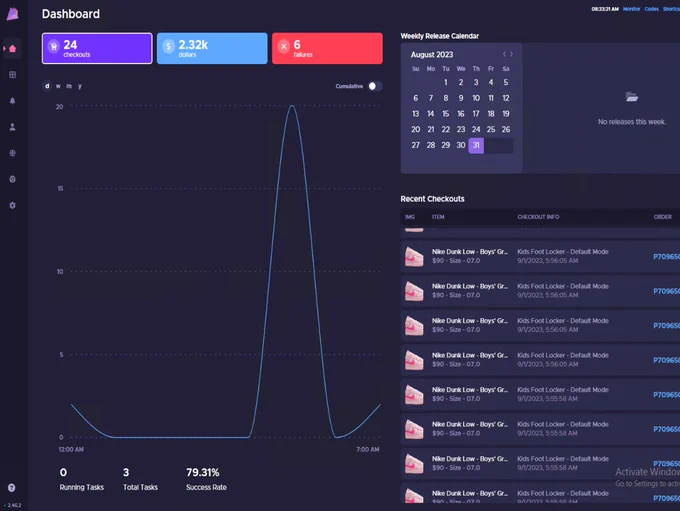Open the Codes link in the header
Screen dimensions: 680x511
pyautogui.click(x=651, y=9)
